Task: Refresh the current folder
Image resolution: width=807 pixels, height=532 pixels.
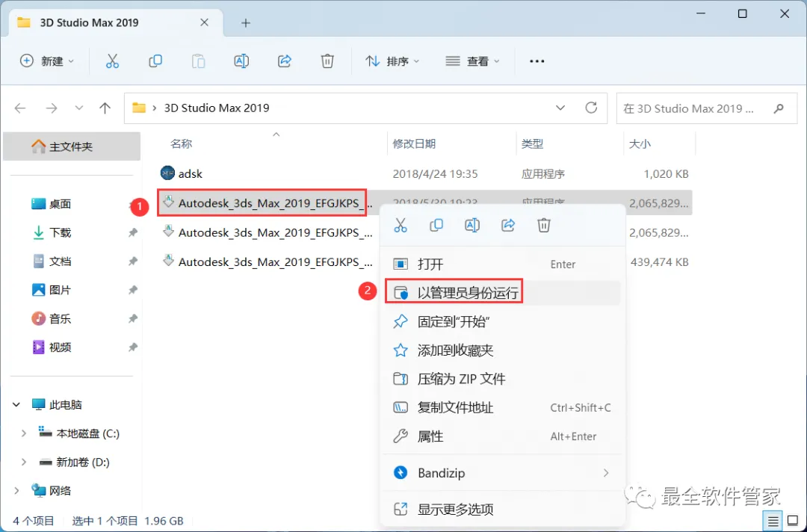Action: pos(591,108)
